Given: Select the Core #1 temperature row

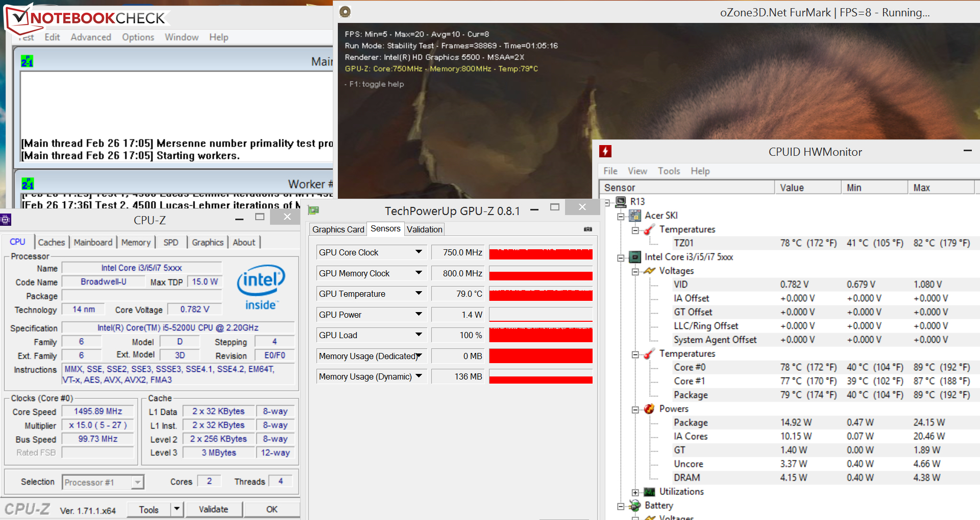Looking at the screenshot, I should click(x=822, y=381).
